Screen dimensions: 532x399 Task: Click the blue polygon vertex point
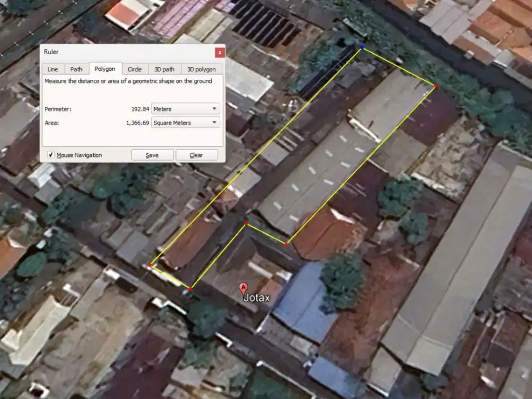coord(362,47)
